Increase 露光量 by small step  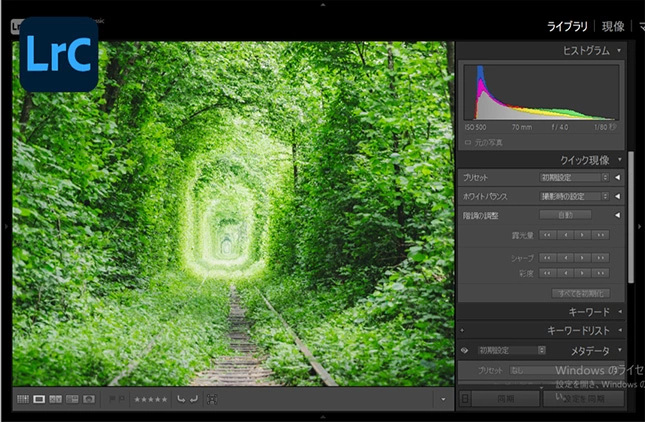582,235
